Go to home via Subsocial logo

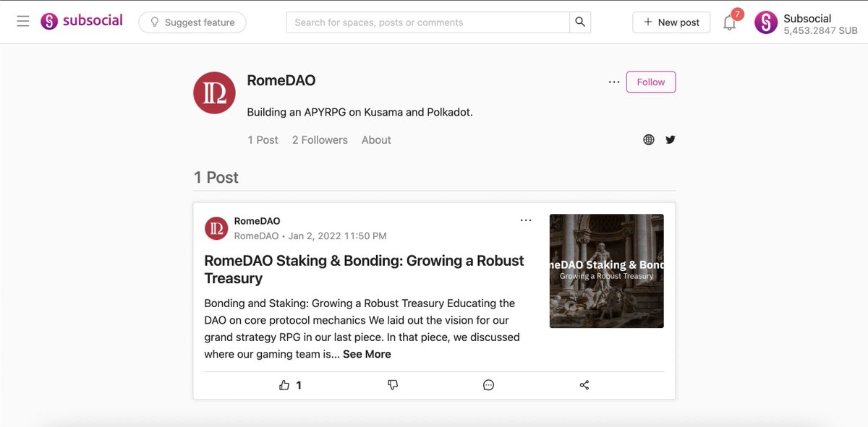(x=82, y=21)
